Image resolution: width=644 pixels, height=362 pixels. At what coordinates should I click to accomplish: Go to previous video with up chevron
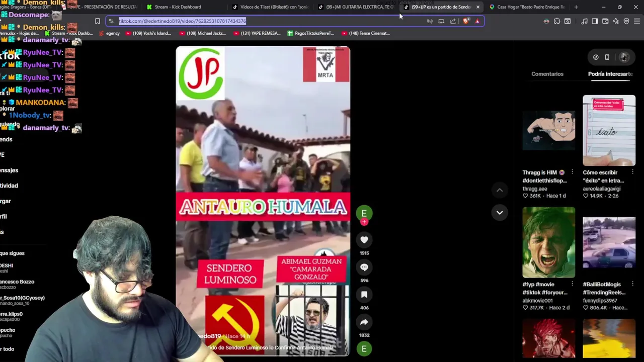pyautogui.click(x=500, y=190)
